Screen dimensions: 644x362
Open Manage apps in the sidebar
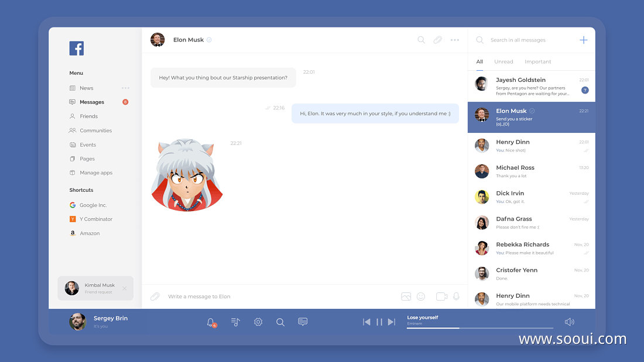click(95, 173)
